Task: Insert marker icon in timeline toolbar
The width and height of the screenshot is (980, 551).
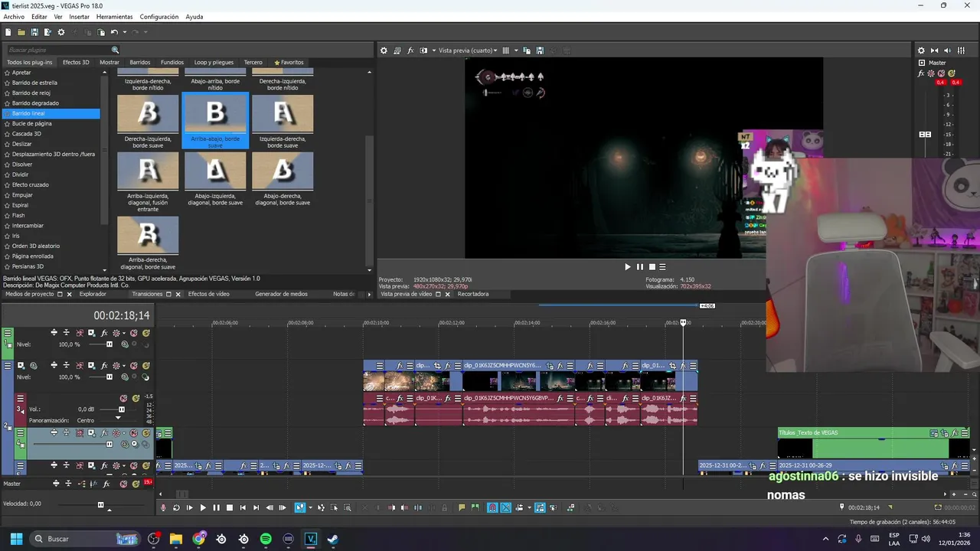Action: (462, 507)
